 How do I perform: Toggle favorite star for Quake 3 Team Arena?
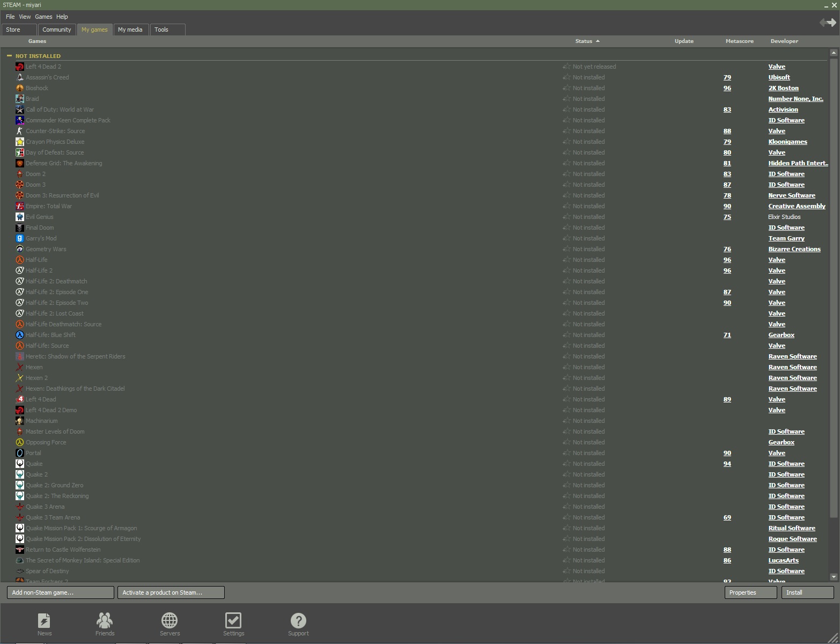click(x=566, y=517)
